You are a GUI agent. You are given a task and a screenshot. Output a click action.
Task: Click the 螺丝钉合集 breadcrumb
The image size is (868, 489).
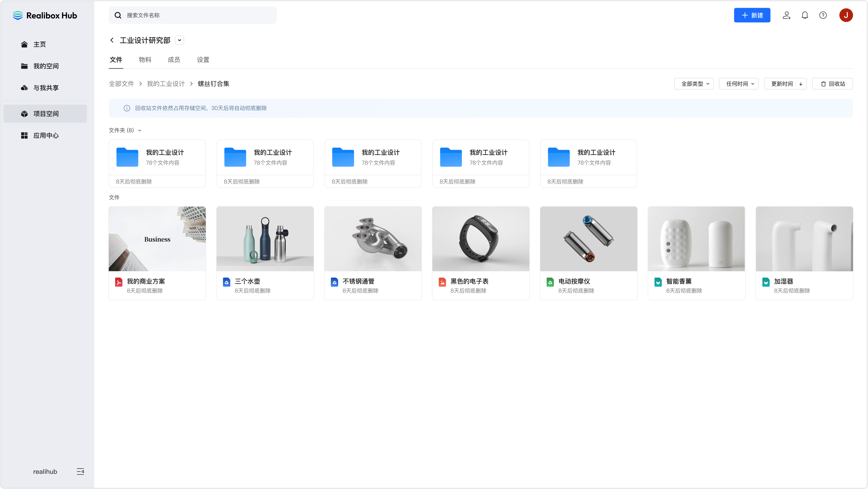tap(213, 84)
